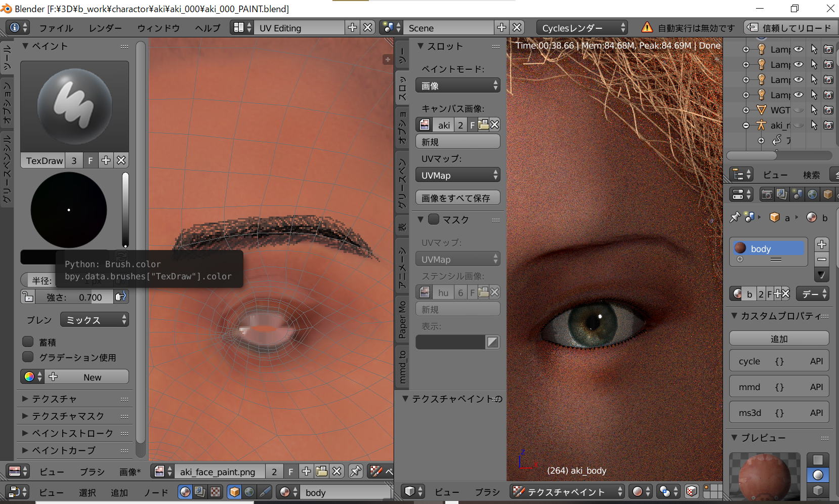Toggle the マスク checkbox

click(x=434, y=219)
